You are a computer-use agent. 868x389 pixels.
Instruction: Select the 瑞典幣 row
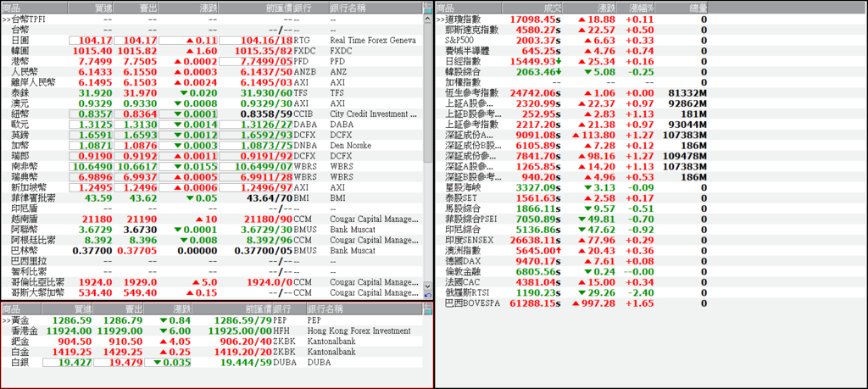pyautogui.click(x=211, y=177)
